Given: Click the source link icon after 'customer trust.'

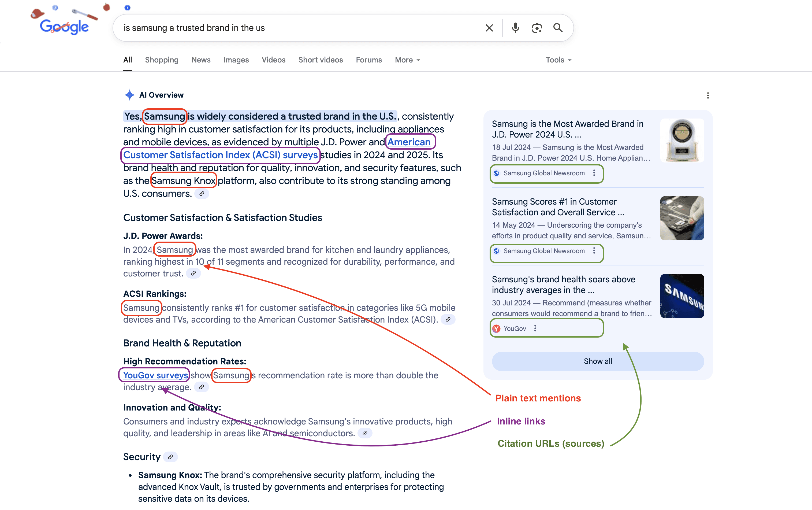Looking at the screenshot, I should pos(193,274).
